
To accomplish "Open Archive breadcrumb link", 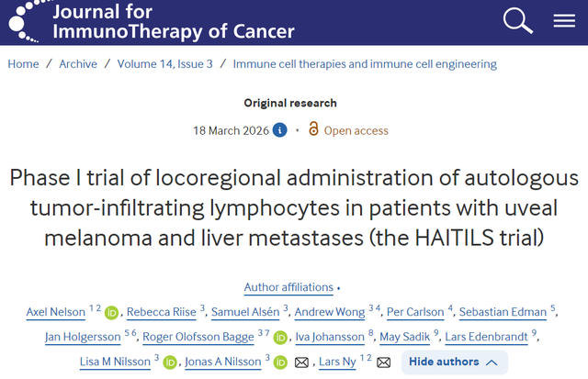I will coord(77,64).
